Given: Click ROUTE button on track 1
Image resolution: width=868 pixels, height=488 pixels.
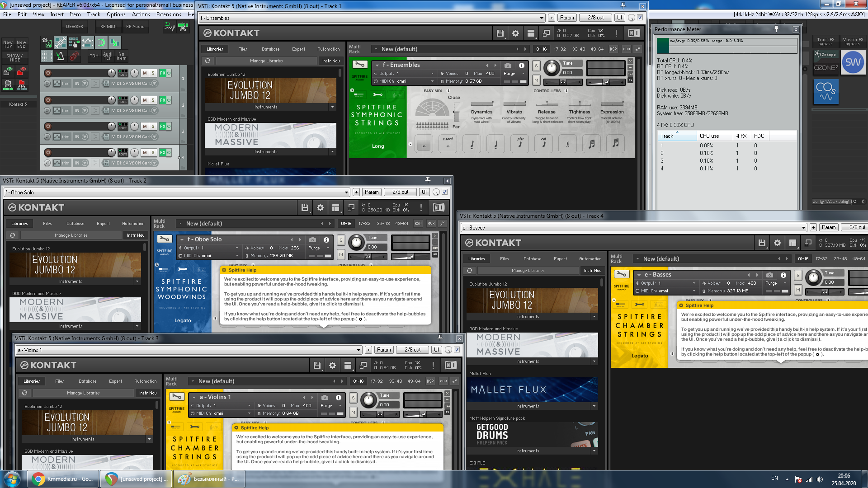Looking at the screenshot, I should click(x=123, y=73).
